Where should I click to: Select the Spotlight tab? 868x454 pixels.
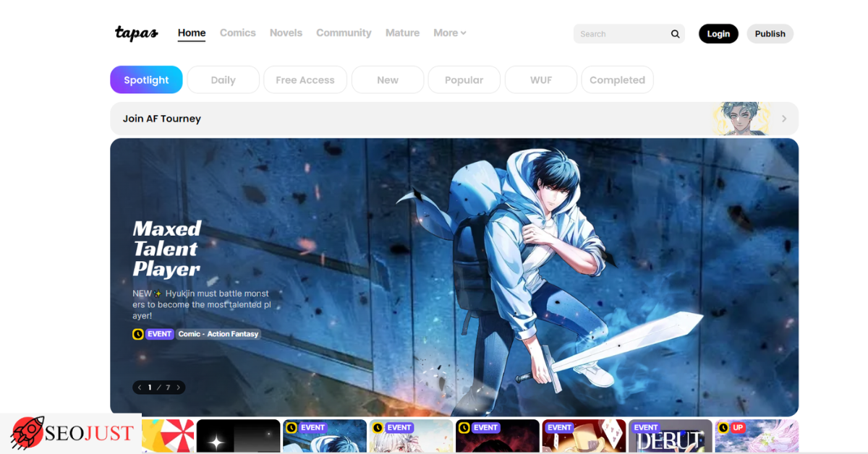point(146,80)
